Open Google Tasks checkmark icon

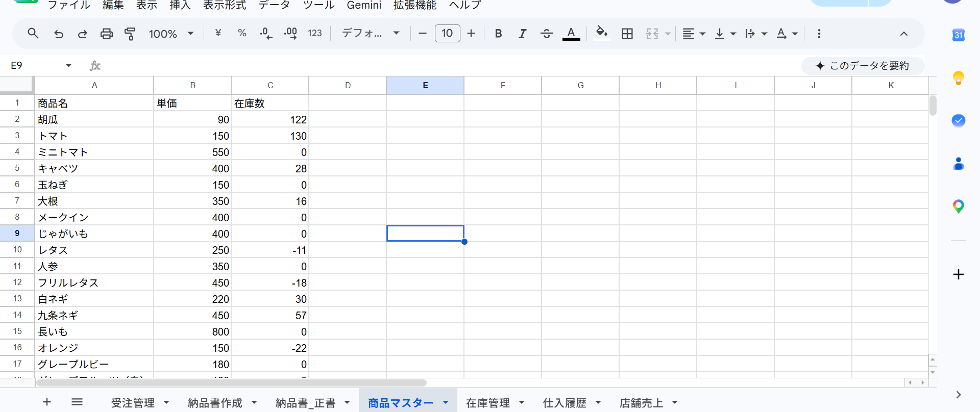pyautogui.click(x=958, y=121)
